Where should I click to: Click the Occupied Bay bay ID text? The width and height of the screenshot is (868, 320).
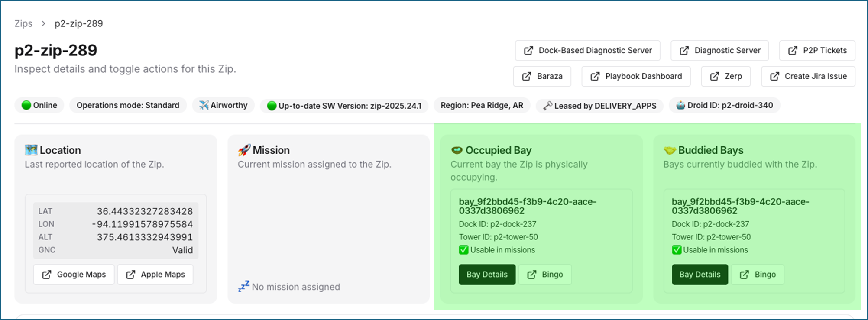coord(528,206)
